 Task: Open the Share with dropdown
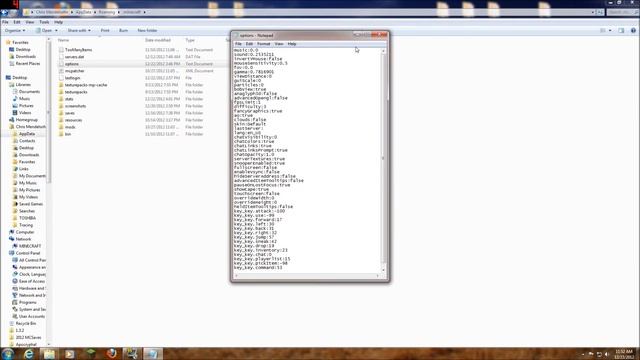click(x=79, y=31)
